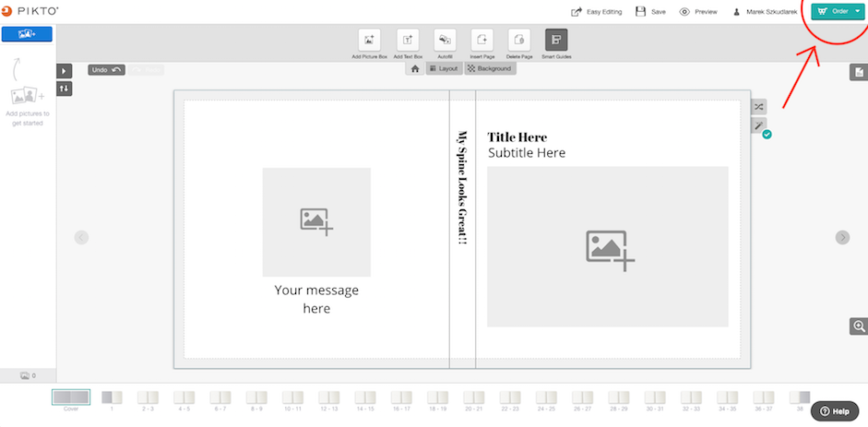This screenshot has height=427, width=868.
Task: Expand the left panel with the arrow button
Action: point(65,71)
